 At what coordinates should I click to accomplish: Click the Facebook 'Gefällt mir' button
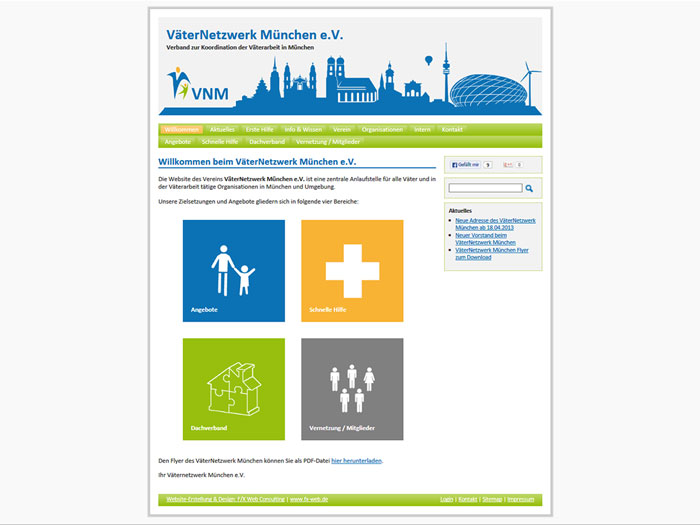point(465,165)
